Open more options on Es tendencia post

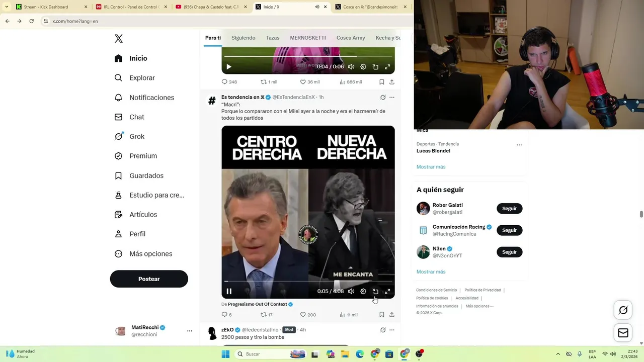(392, 98)
